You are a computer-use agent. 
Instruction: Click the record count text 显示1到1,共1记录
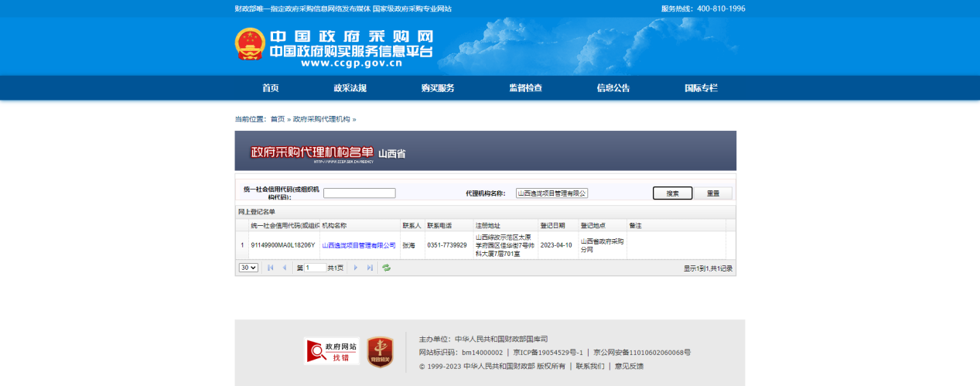coord(708,268)
